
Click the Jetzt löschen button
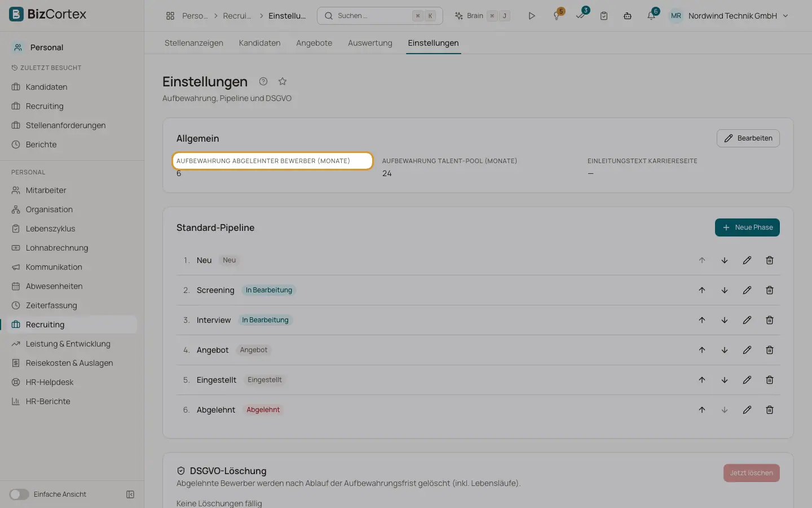click(751, 473)
